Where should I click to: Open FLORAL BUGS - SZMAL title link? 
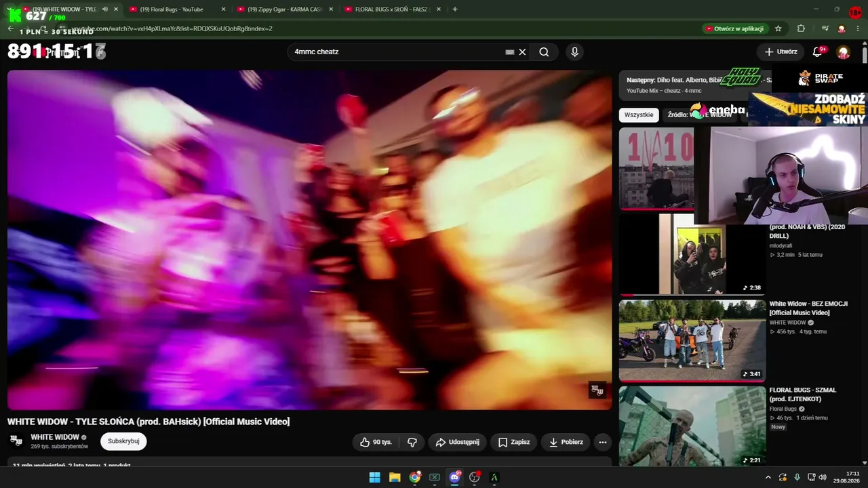(x=803, y=394)
